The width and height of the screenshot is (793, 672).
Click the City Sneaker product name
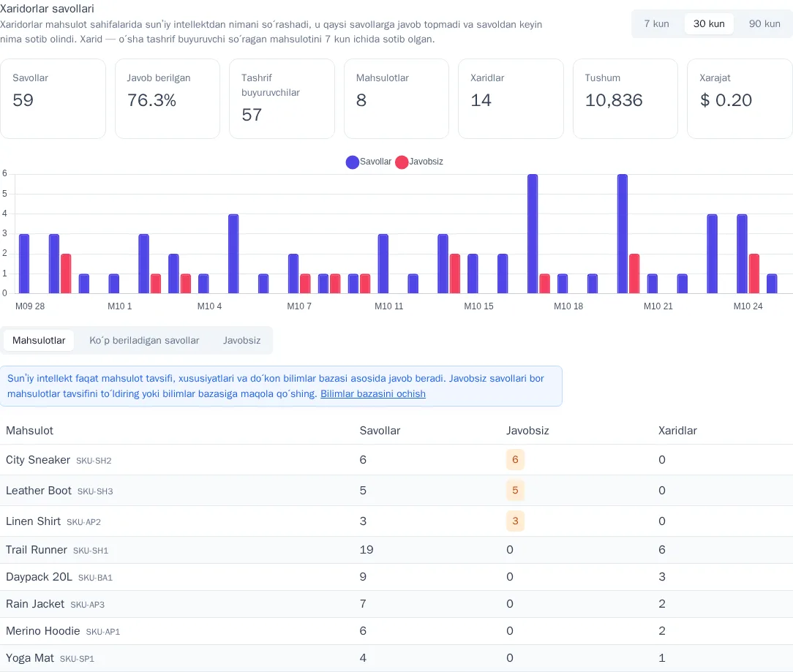(x=38, y=460)
